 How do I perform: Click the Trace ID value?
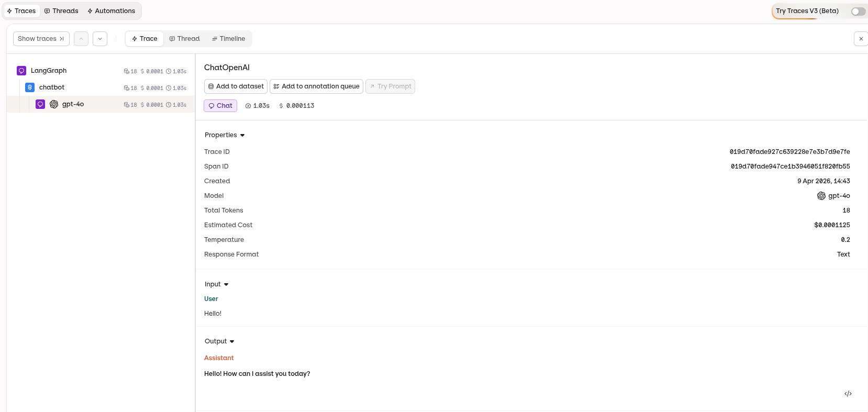point(789,152)
